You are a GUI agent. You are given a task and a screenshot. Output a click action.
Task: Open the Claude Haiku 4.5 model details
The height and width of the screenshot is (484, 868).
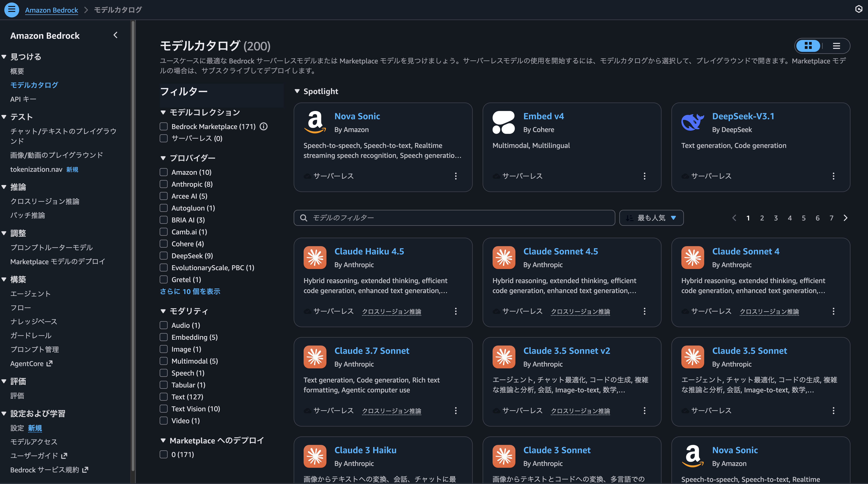[x=369, y=251]
